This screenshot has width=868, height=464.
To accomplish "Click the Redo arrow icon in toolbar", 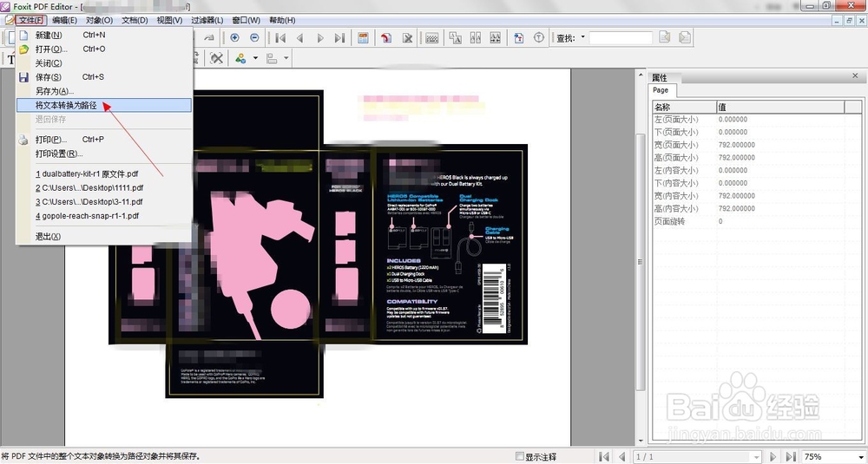I will [208, 37].
